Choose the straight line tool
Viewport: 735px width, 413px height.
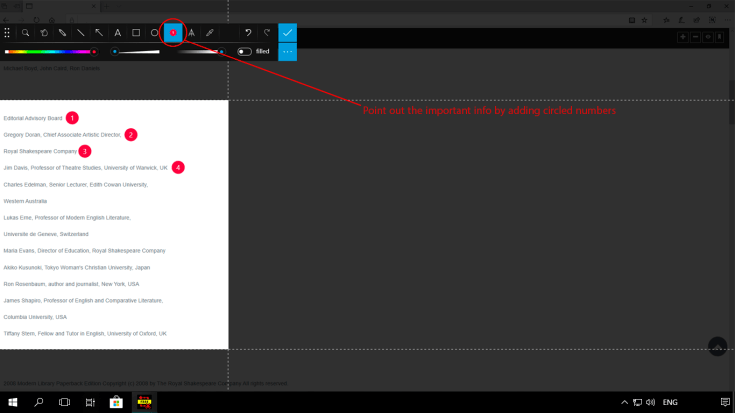point(81,33)
